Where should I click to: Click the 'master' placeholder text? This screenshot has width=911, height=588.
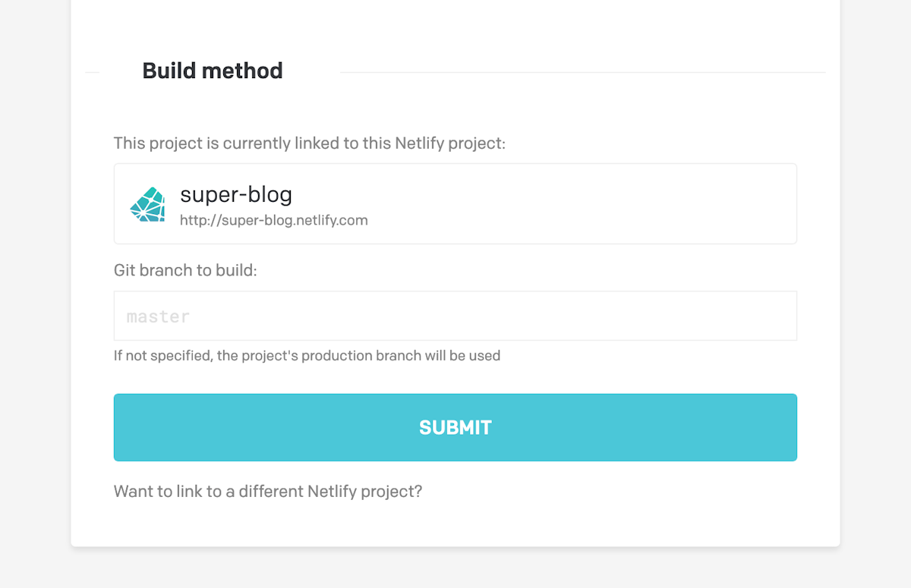coord(158,316)
